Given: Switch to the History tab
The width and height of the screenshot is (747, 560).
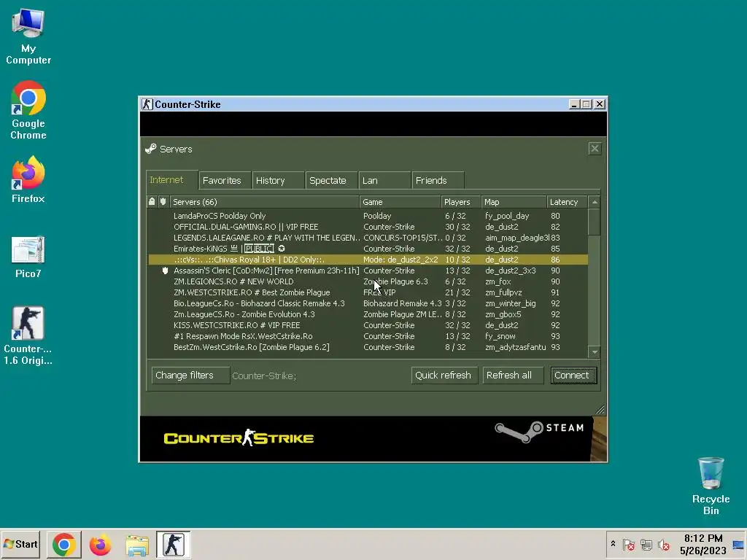Looking at the screenshot, I should (278, 181).
